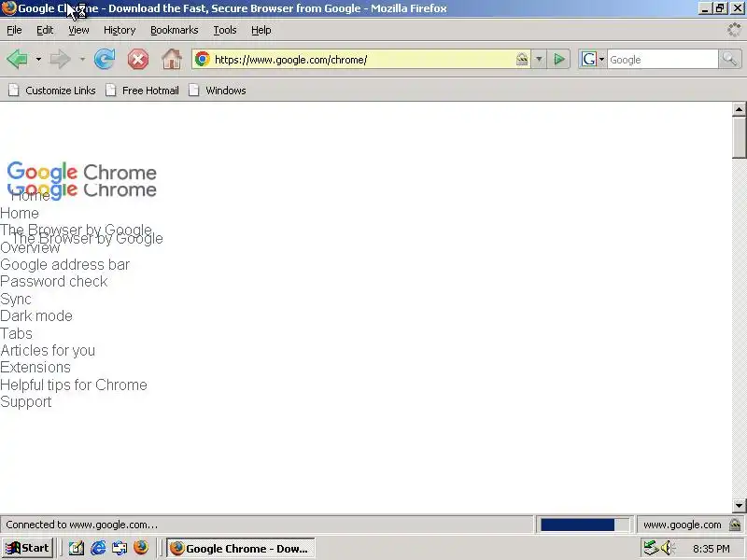Click the Google search engine icon
Image resolution: width=747 pixels, height=560 pixels.
pos(589,60)
